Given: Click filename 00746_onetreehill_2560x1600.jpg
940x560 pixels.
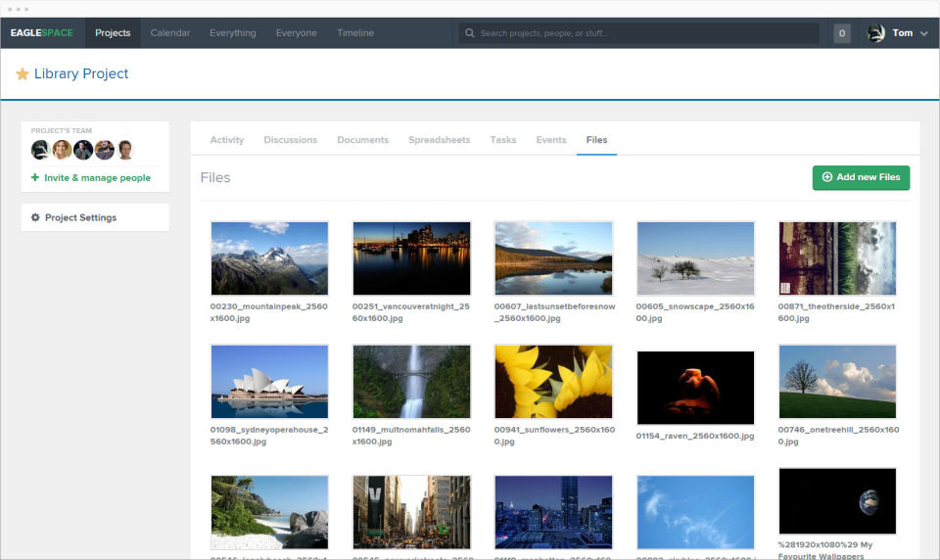Looking at the screenshot, I should click(838, 436).
